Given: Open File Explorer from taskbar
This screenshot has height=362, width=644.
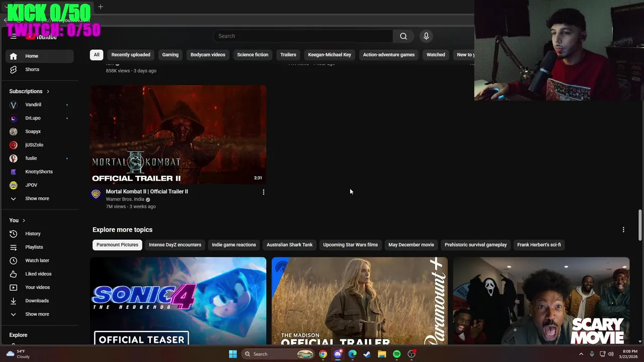Looking at the screenshot, I should coord(382,354).
